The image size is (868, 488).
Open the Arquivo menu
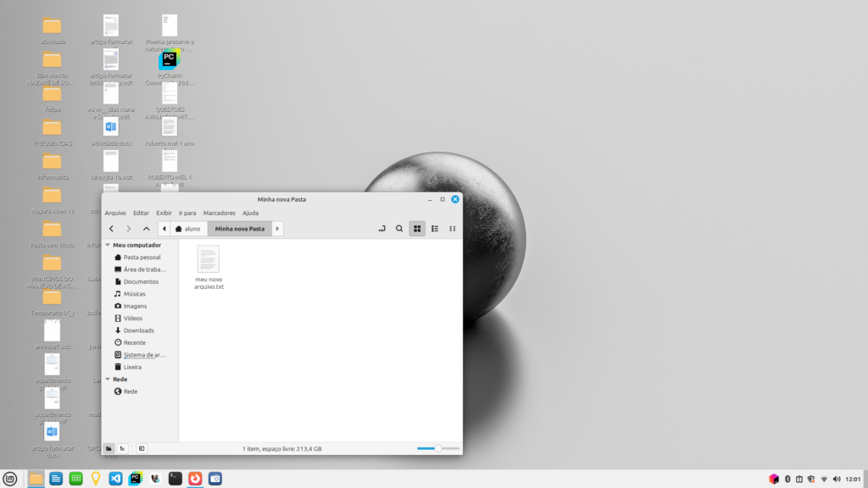click(115, 213)
